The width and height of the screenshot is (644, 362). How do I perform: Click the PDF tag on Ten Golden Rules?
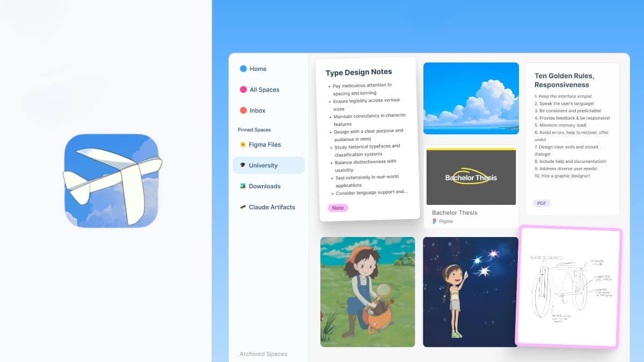pyautogui.click(x=542, y=203)
